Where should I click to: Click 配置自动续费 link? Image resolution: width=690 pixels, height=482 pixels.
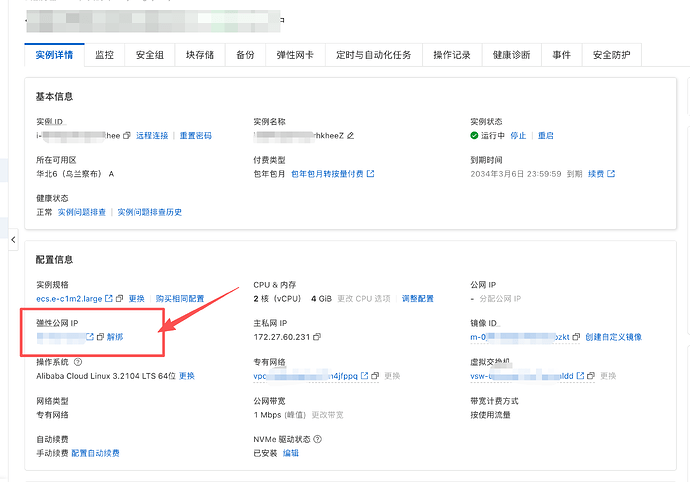95,453
